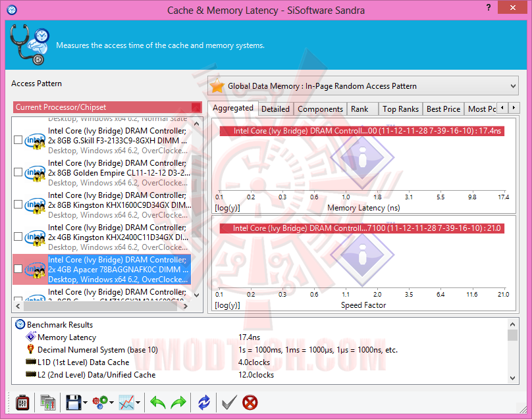The height and width of the screenshot is (419, 532).
Task: Click the Intel logo of G.Skill entry
Action: click(x=35, y=141)
